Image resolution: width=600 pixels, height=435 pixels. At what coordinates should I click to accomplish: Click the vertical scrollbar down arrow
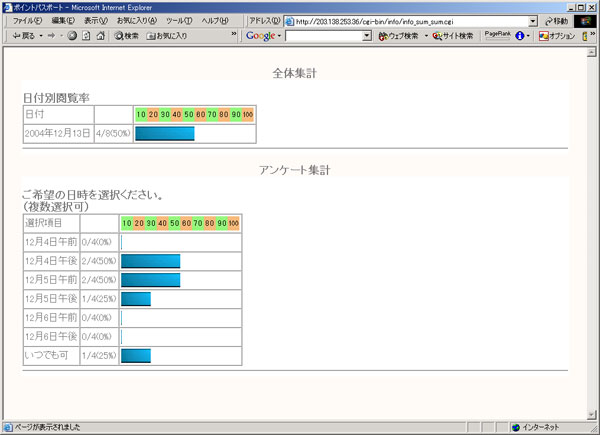pos(593,412)
